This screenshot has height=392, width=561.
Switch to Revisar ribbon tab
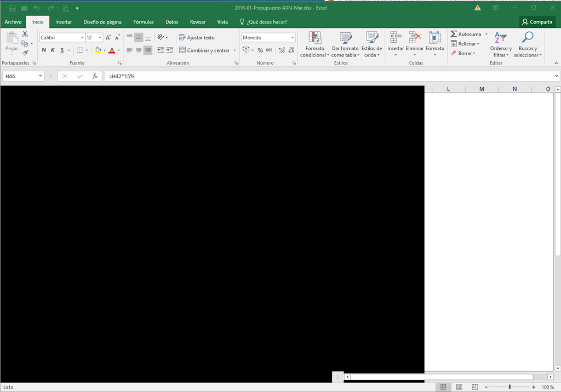(197, 22)
